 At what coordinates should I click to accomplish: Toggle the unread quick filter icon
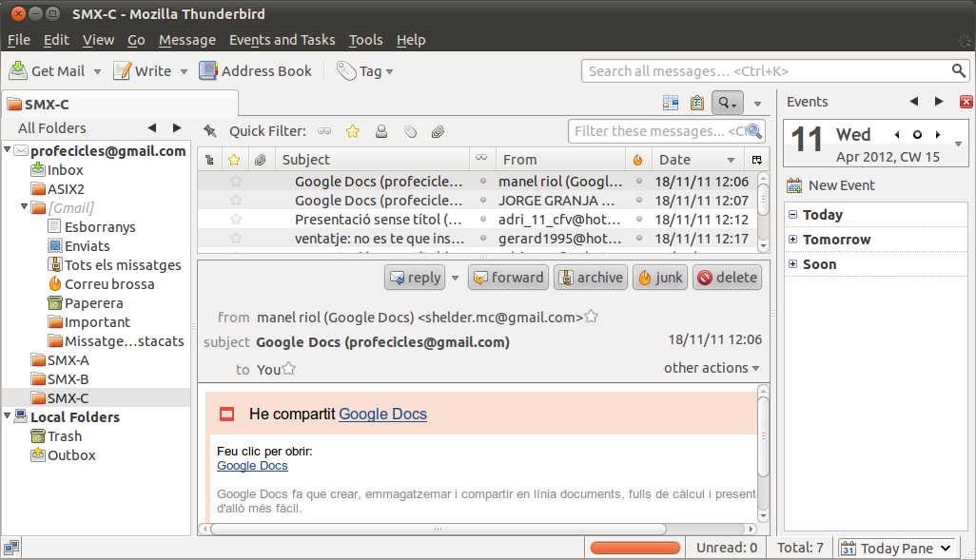point(325,131)
